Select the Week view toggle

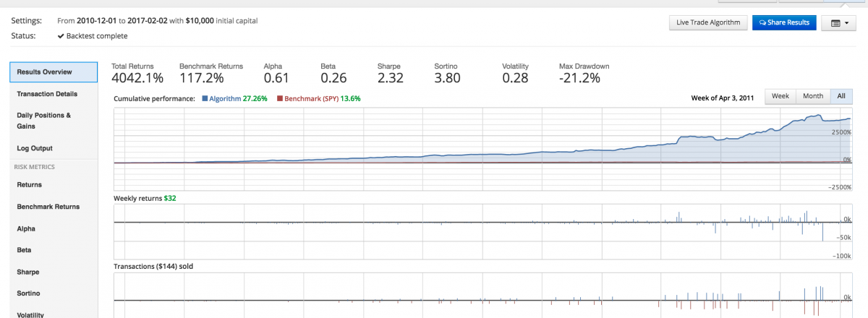(780, 96)
